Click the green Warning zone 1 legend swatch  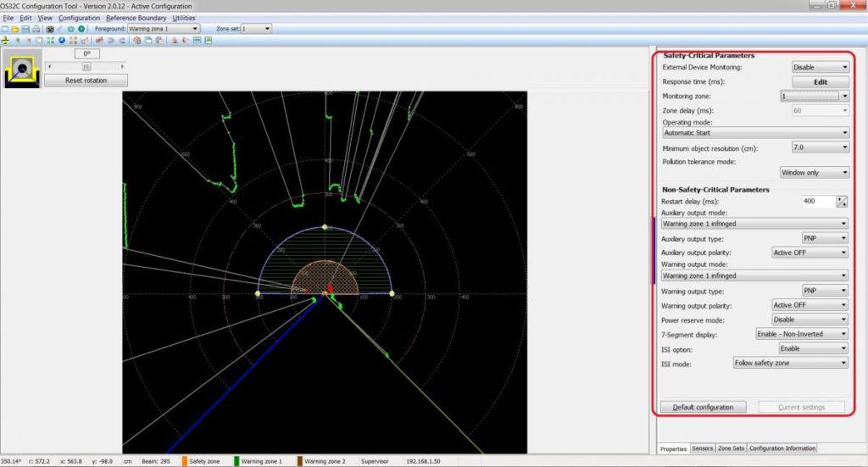pyautogui.click(x=236, y=461)
